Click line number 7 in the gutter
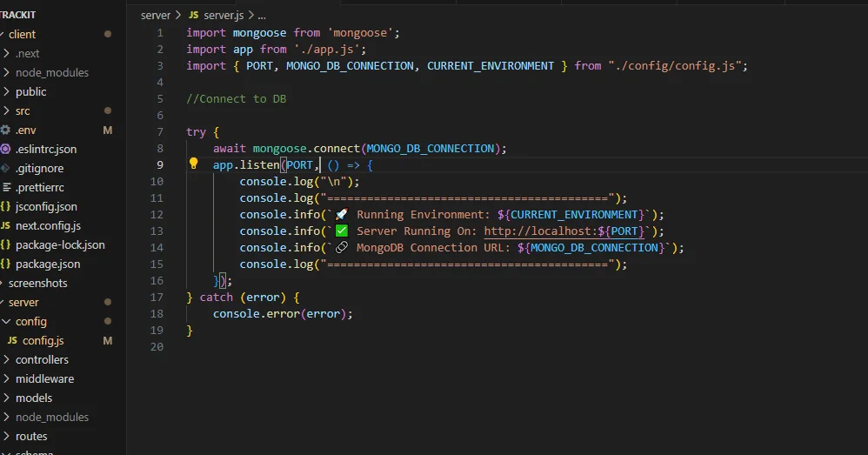The image size is (868, 455). (160, 131)
